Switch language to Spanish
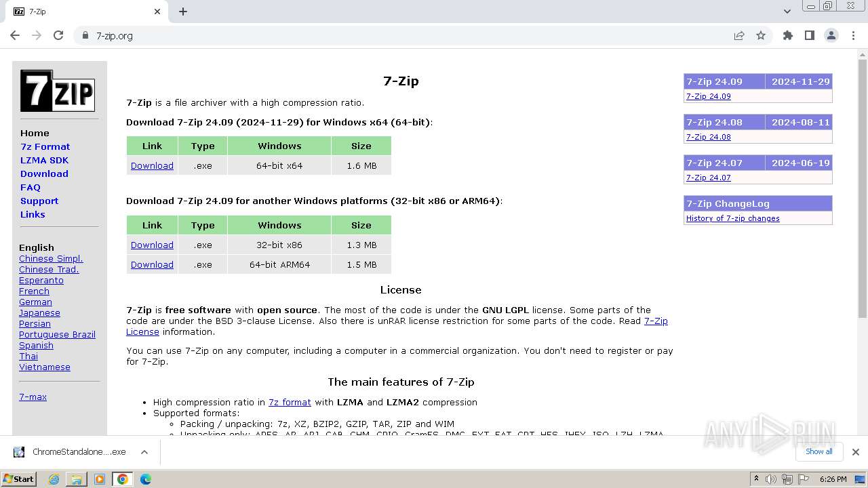This screenshot has height=488, width=868. 36,345
